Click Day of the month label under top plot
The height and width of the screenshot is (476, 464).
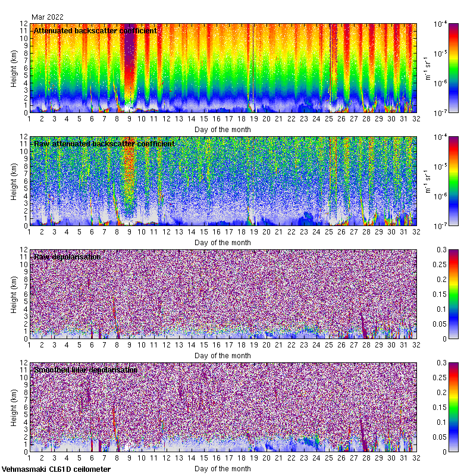point(222,129)
